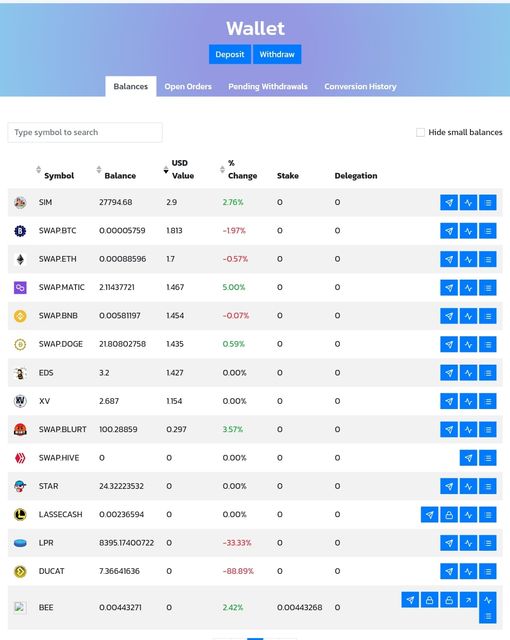This screenshot has height=640, width=510.
Task: Click chart icon in STAR row
Action: click(x=468, y=486)
